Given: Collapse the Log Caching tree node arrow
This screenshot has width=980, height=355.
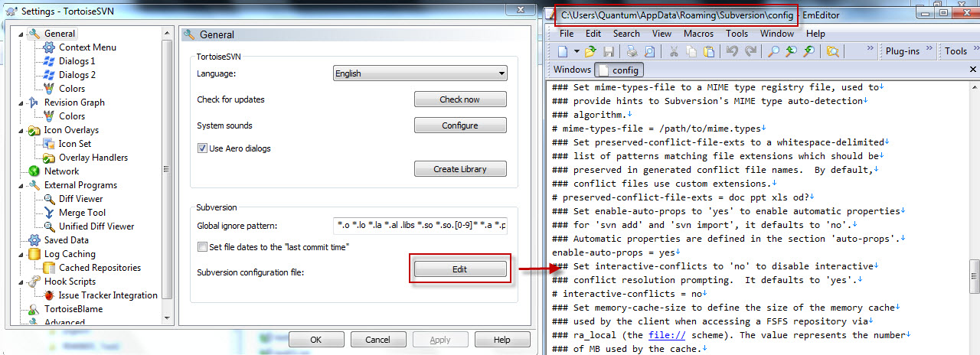Looking at the screenshot, I should tap(21, 254).
